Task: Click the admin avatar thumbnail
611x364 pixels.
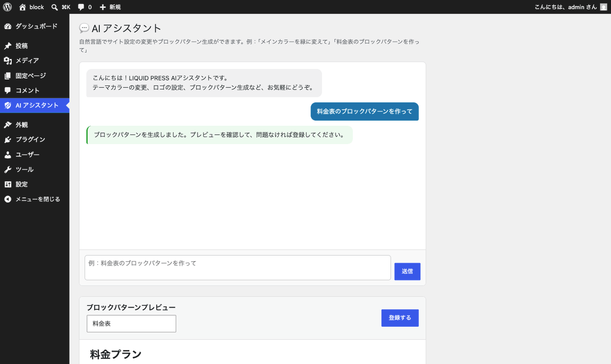Action: [x=603, y=7]
